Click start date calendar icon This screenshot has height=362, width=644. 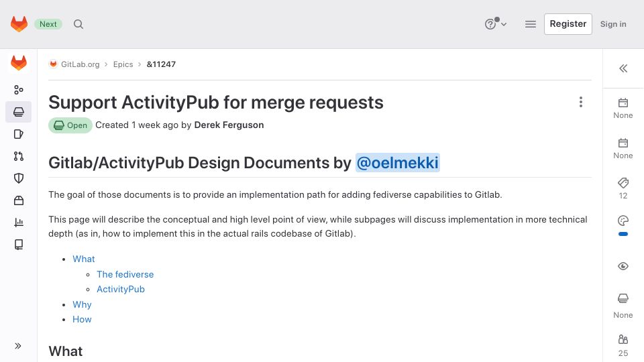point(623,103)
